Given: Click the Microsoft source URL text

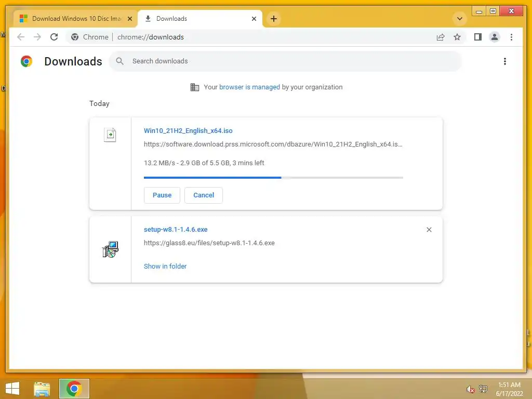Looking at the screenshot, I should pyautogui.click(x=273, y=144).
